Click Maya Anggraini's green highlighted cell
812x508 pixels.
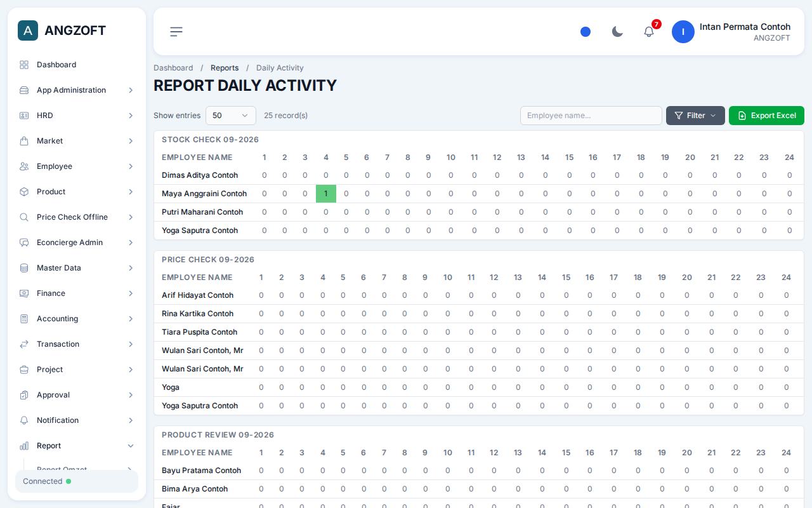pos(326,194)
